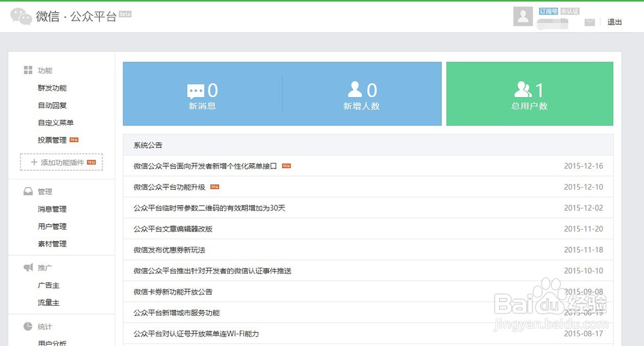
Task: Click the 管理 inbox icon in sidebar
Action: (x=28, y=192)
